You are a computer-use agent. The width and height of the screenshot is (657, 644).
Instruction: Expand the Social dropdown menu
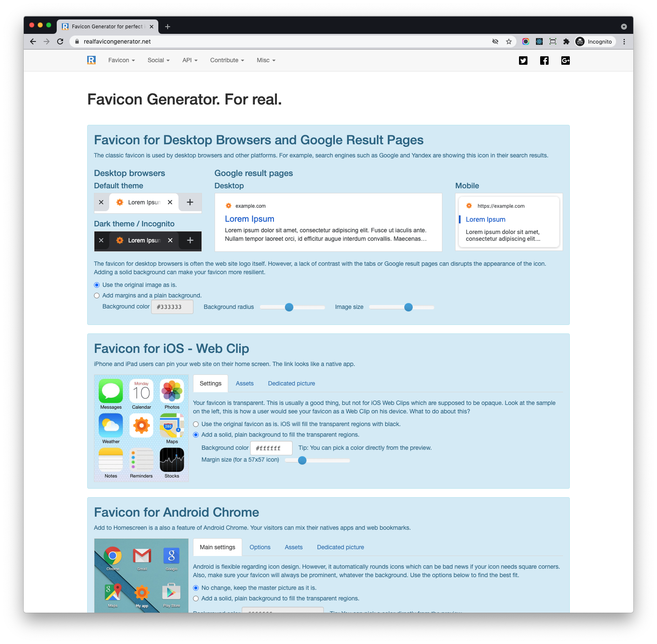158,61
